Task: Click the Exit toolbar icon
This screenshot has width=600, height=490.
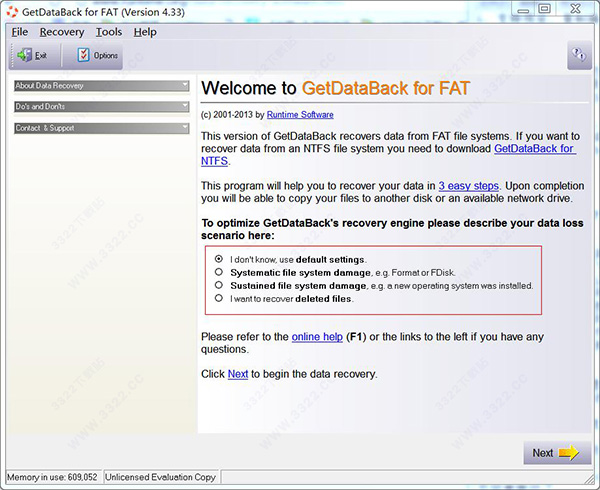Action: coord(25,55)
